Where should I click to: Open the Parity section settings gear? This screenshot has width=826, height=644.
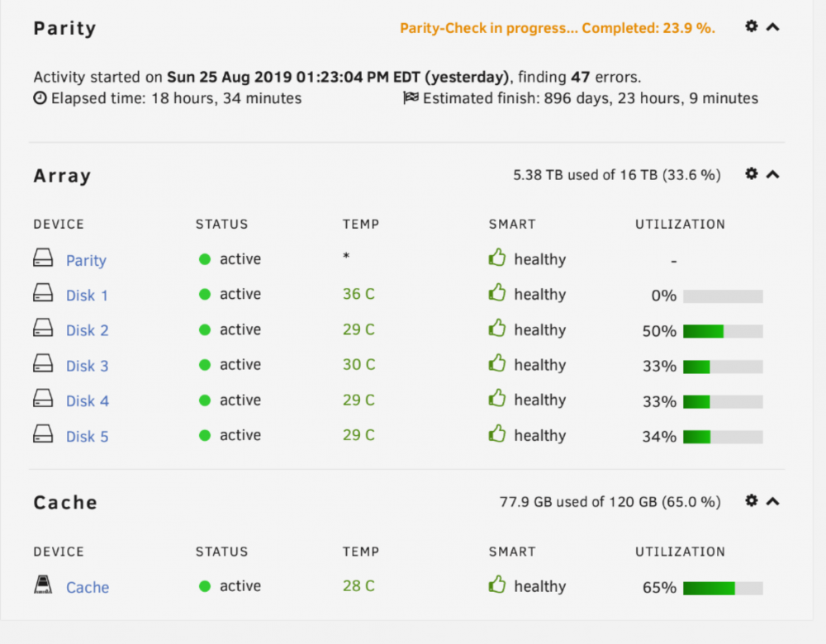pyautogui.click(x=751, y=26)
